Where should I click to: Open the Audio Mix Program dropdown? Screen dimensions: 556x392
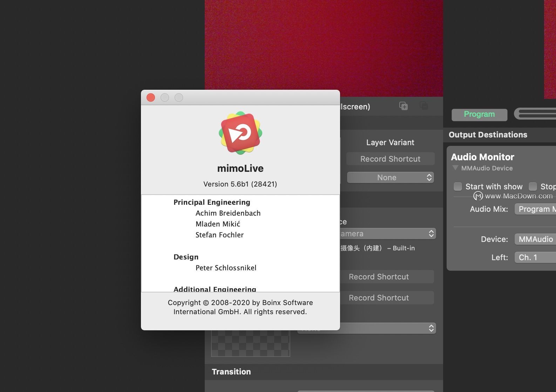[535, 209]
